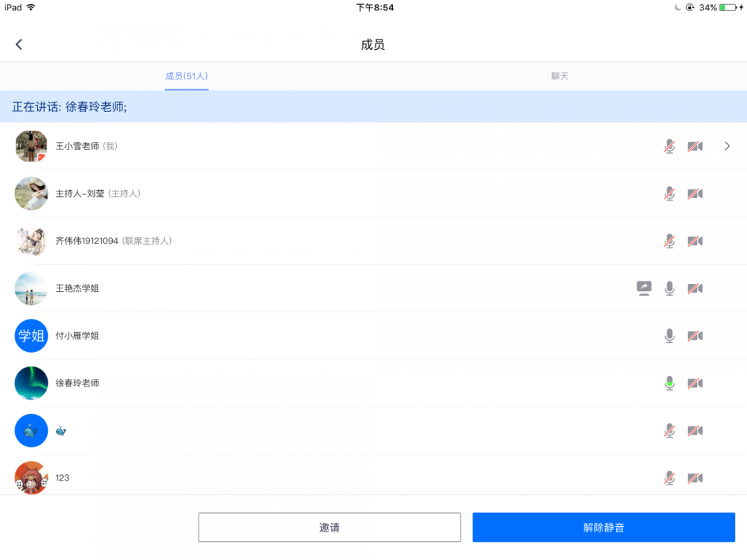The width and height of the screenshot is (747, 560).
Task: Toggle the camera of 王小雪老师 (我)
Action: click(694, 147)
